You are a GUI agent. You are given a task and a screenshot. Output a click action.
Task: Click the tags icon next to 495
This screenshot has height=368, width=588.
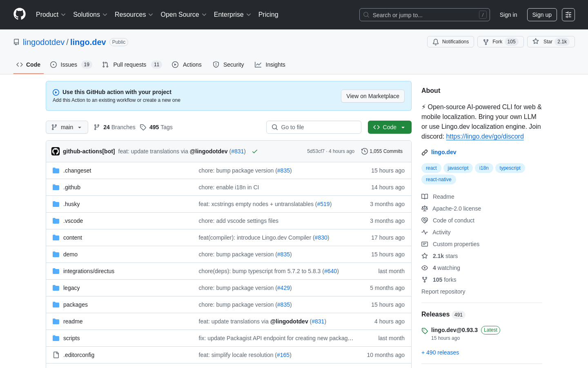pyautogui.click(x=143, y=127)
